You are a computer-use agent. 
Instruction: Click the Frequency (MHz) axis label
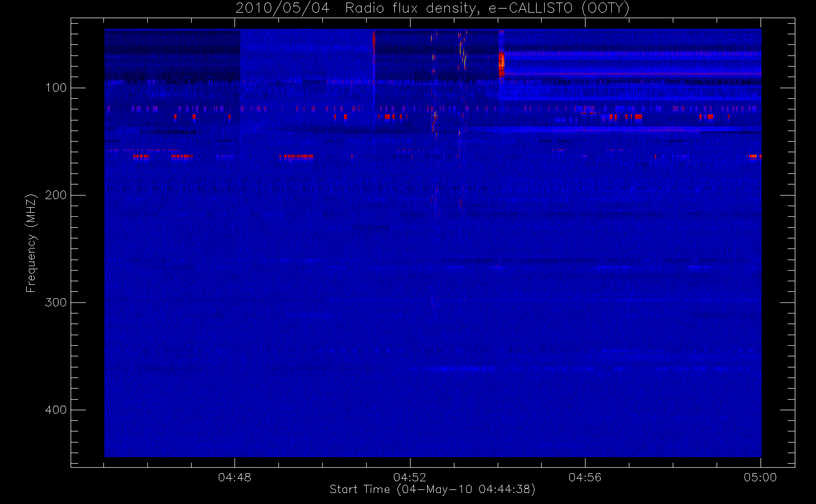point(31,243)
